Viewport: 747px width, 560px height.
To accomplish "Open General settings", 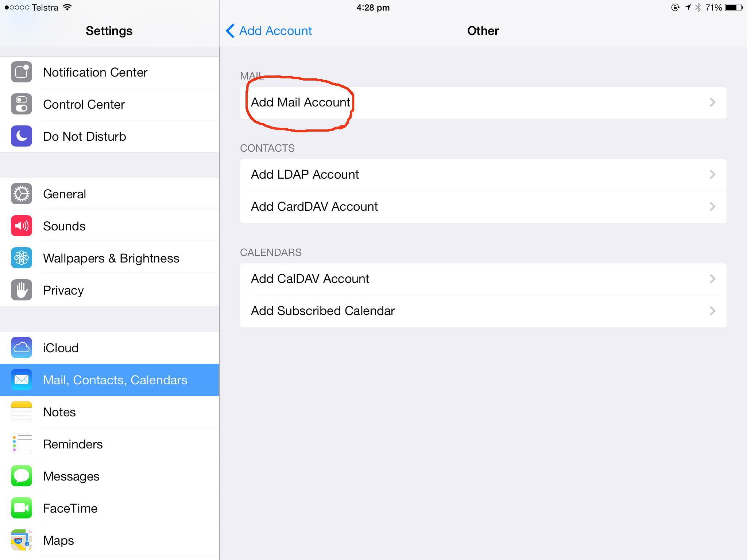I will (109, 194).
